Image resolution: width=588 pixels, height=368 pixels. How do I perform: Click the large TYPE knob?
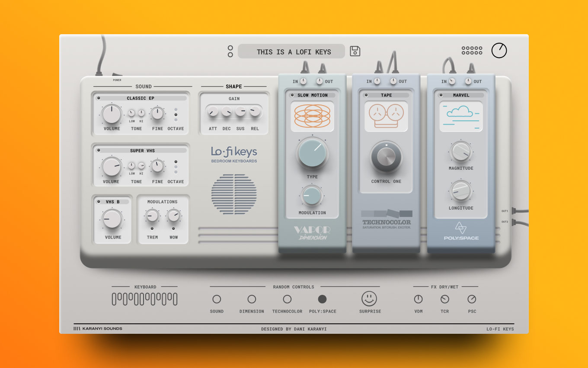pyautogui.click(x=312, y=154)
